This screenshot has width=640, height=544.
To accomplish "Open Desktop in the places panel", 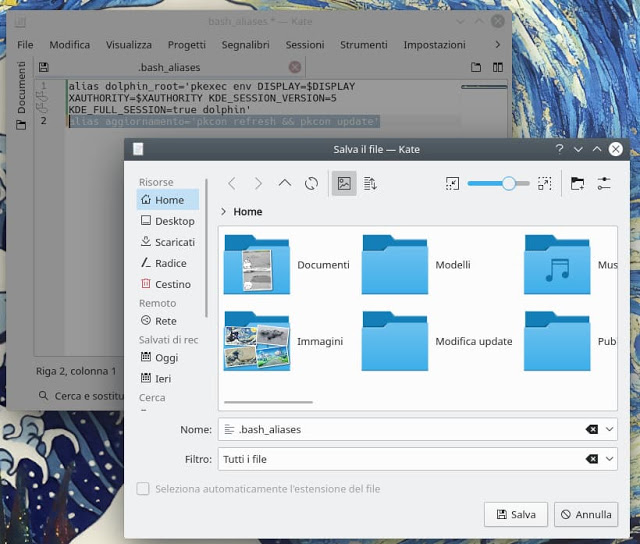I will tap(168, 221).
